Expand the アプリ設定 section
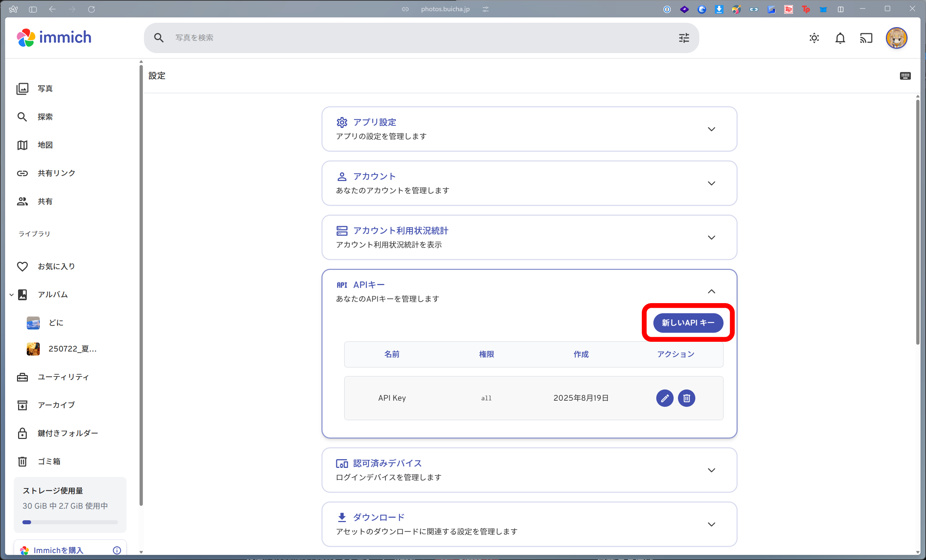 (x=711, y=129)
